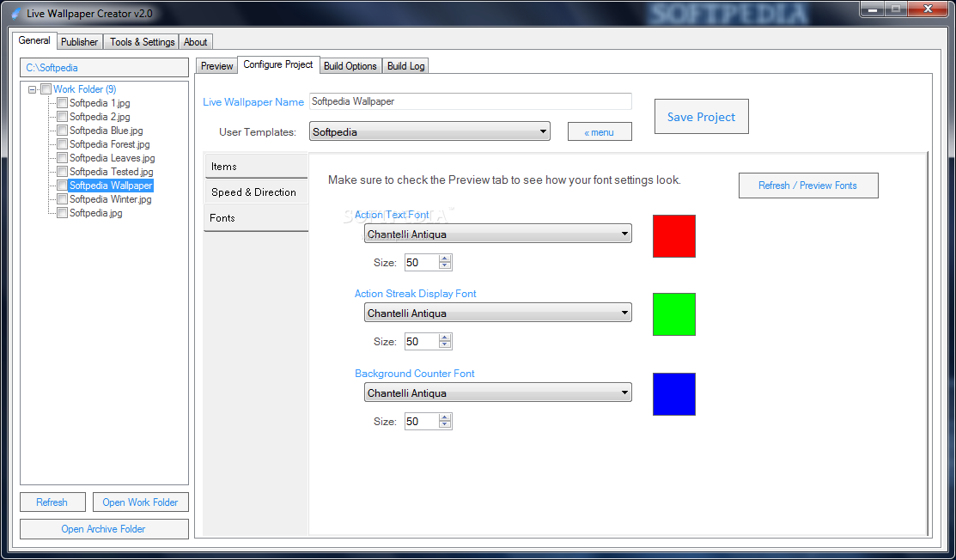
Task: Increase Action Streak Display Font size
Action: [x=445, y=338]
